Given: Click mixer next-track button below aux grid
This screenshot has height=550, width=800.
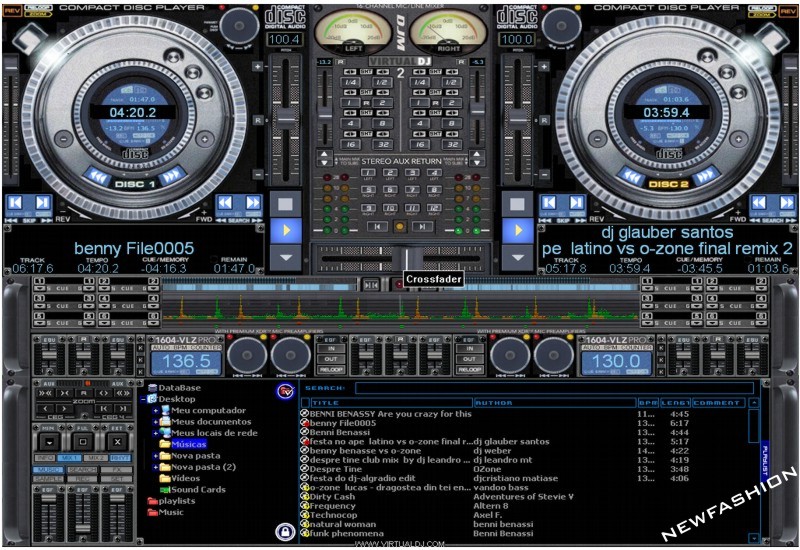Looking at the screenshot, I should point(422,227).
